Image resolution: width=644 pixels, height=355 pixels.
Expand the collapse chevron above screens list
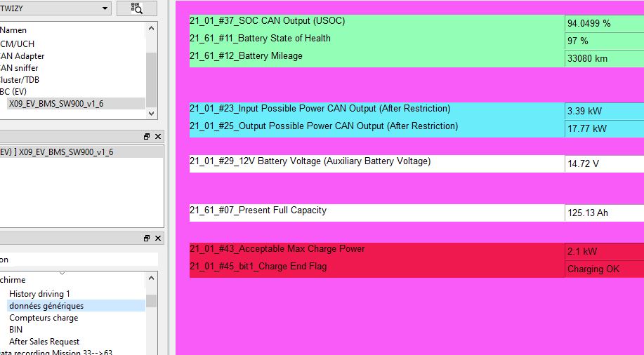(x=62, y=274)
